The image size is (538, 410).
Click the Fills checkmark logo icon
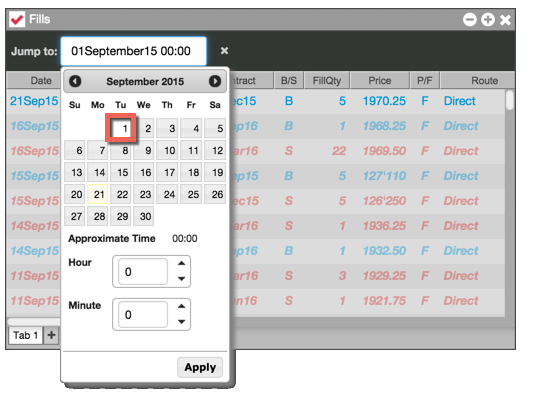coord(17,19)
